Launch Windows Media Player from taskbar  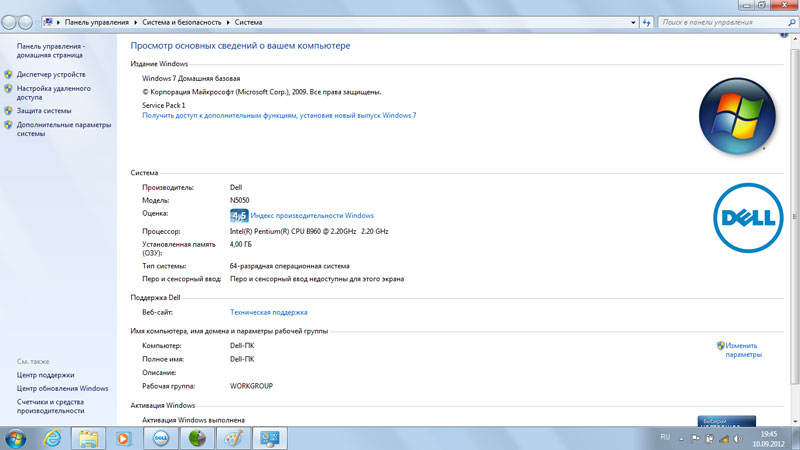[x=123, y=438]
